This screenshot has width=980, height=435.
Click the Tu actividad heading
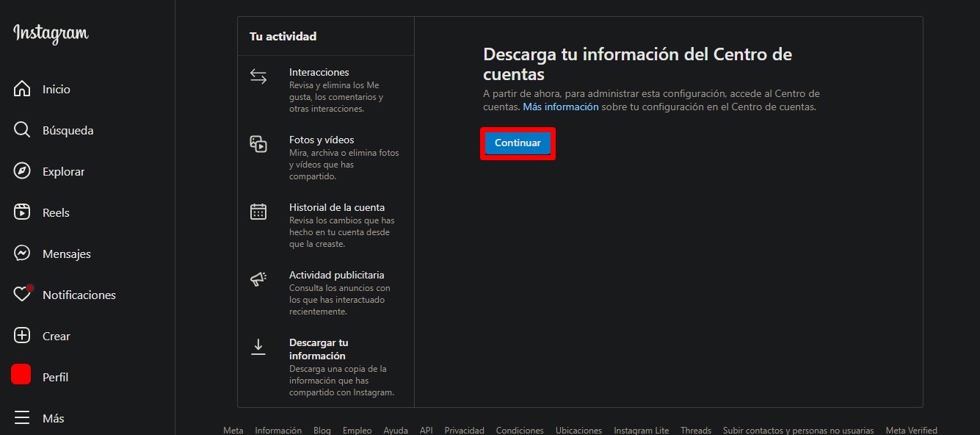[283, 36]
